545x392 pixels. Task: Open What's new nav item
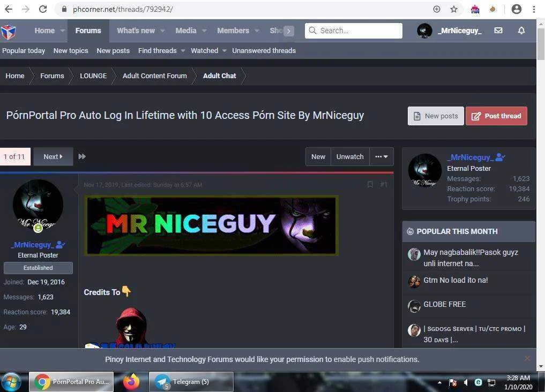pyautogui.click(x=136, y=31)
